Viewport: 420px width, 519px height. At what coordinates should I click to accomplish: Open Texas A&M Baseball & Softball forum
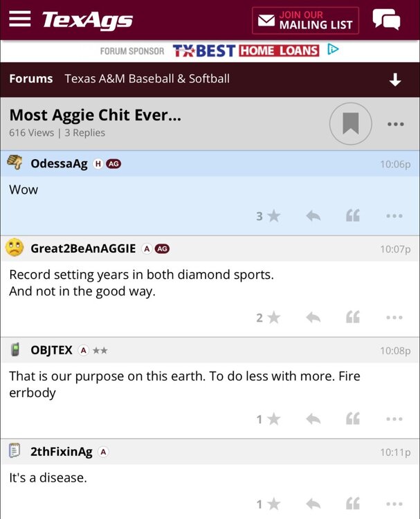coord(147,79)
